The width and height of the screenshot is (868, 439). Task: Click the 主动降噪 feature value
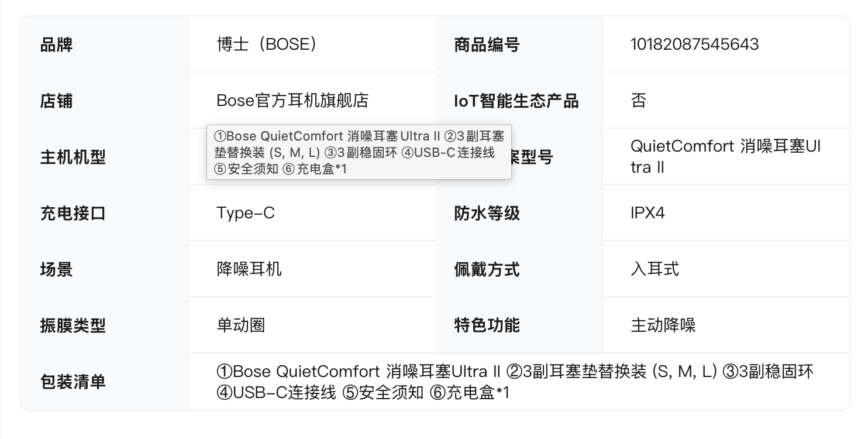pos(663,325)
